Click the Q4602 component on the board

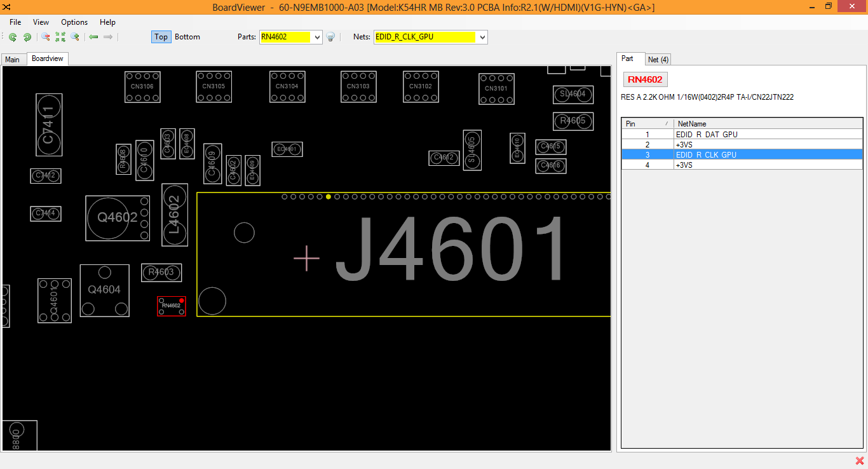[x=118, y=217]
